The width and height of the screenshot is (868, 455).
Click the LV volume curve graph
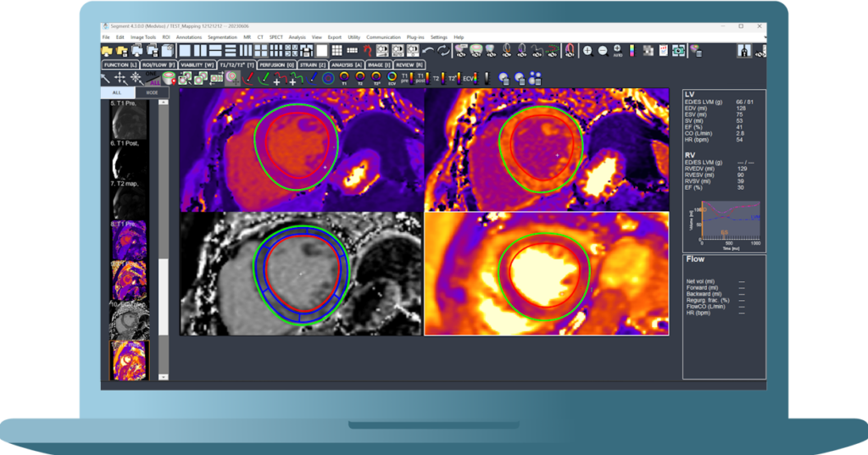click(731, 220)
